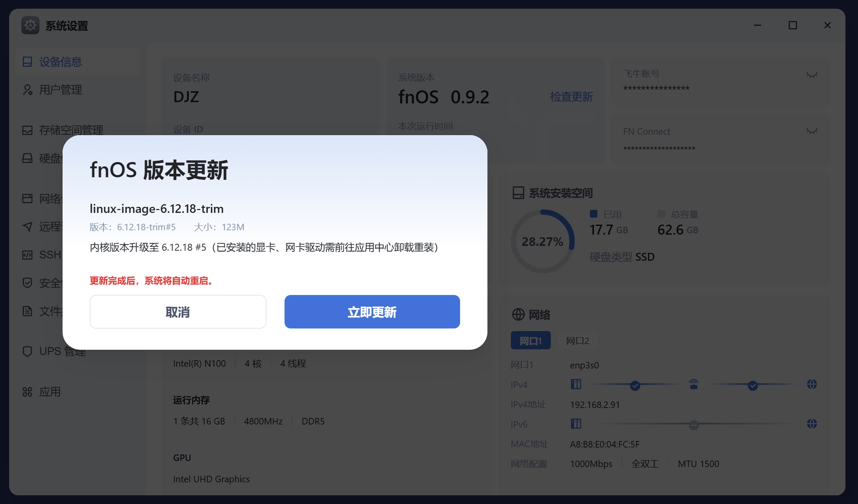The height and width of the screenshot is (504, 858).
Task: Reveal the hidden 飞牛账号 with eye icon
Action: (x=812, y=75)
